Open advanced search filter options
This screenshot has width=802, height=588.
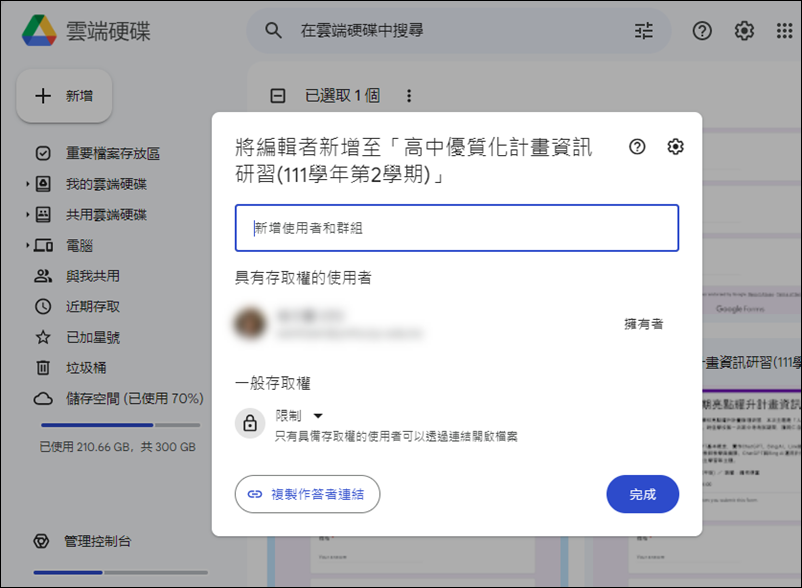(643, 31)
